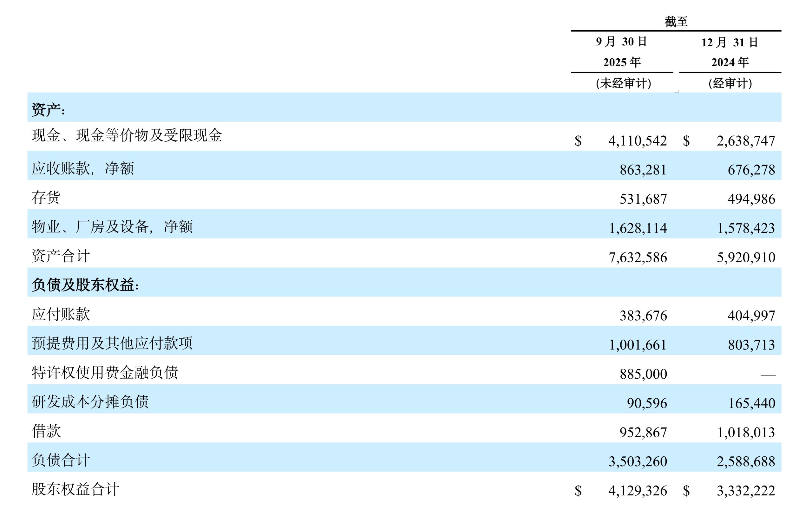Image resolution: width=812 pixels, height=522 pixels.
Task: Click the 存货 value 531,687
Action: [643, 199]
